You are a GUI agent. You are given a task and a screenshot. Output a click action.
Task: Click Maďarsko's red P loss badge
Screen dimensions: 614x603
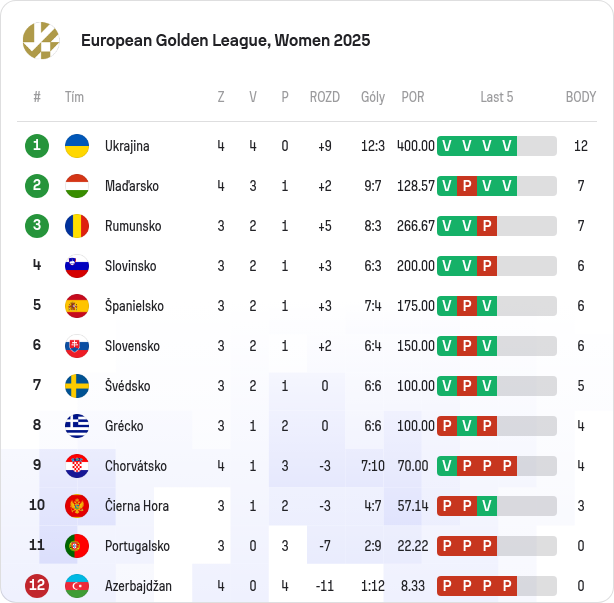pyautogui.click(x=467, y=186)
